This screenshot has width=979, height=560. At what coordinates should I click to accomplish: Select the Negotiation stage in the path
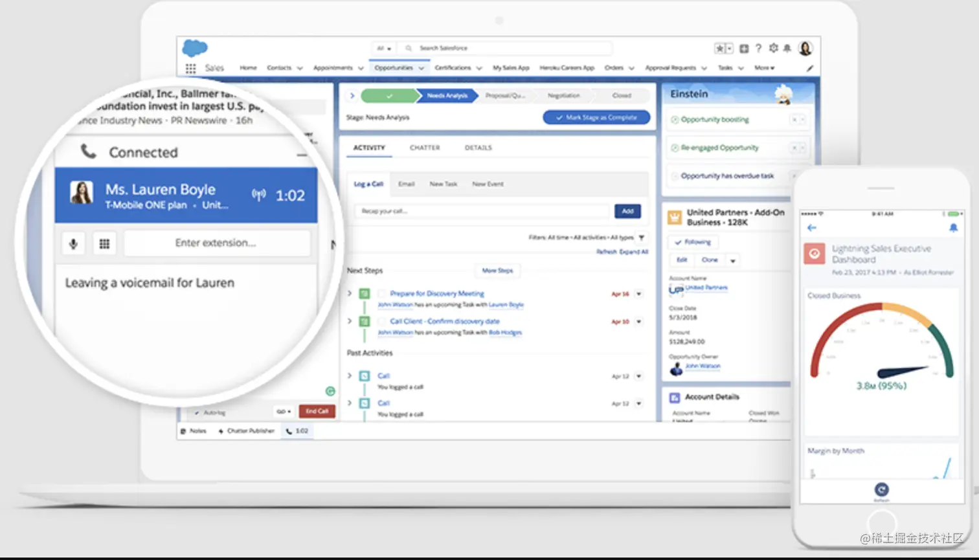click(563, 96)
